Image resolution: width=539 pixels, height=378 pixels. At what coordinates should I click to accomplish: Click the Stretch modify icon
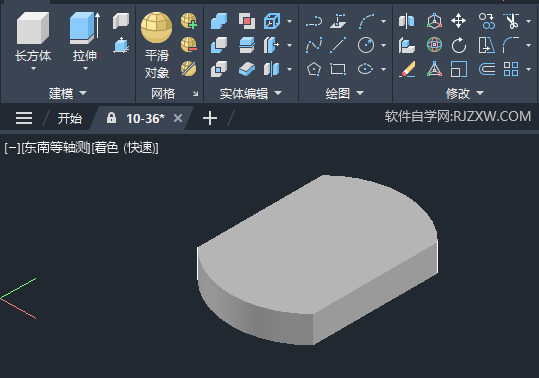pos(487,45)
